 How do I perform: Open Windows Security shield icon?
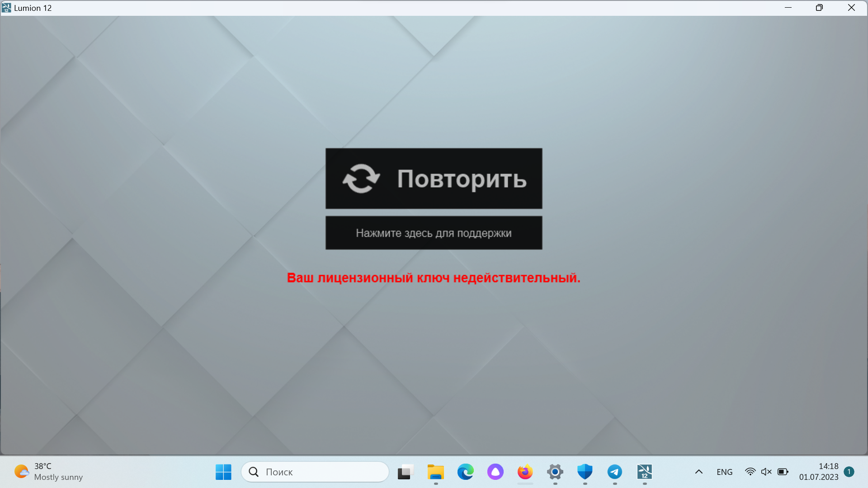point(585,472)
